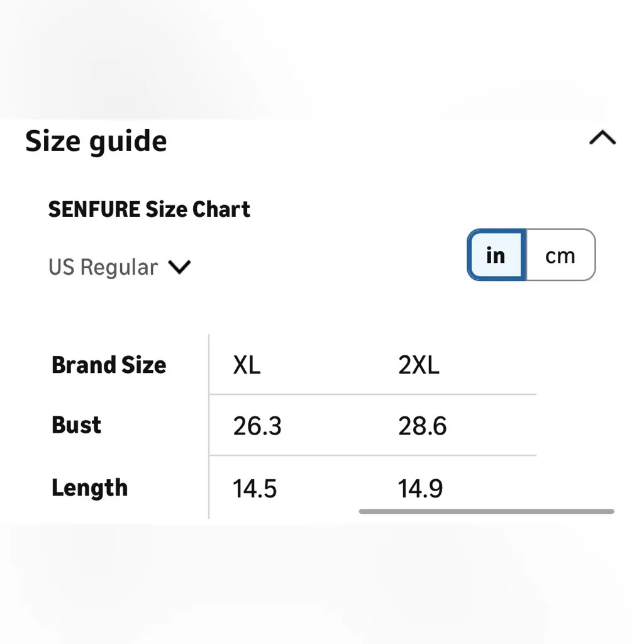Select the 2XL size column header
The height and width of the screenshot is (644, 644).
tap(418, 365)
